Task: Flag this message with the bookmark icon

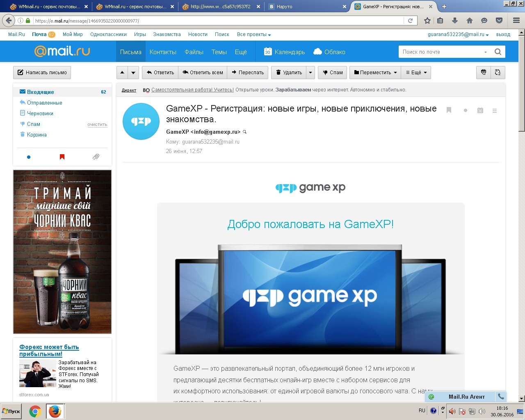Action: point(449,110)
